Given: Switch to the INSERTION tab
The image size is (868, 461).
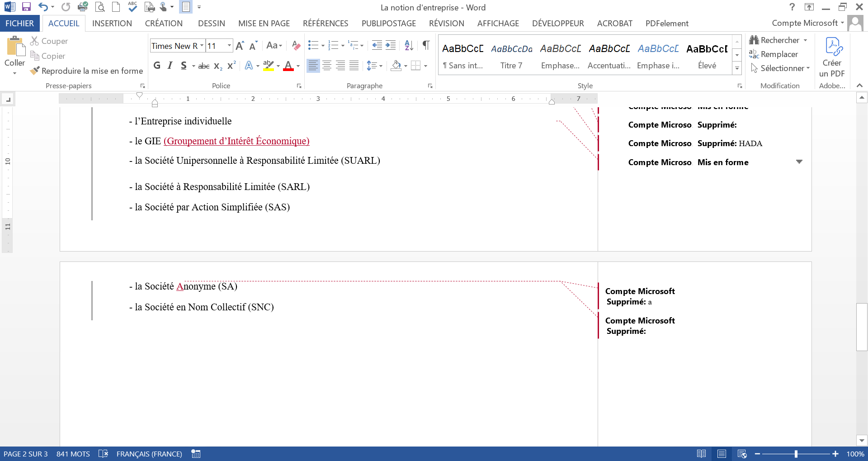Looking at the screenshot, I should [x=112, y=24].
